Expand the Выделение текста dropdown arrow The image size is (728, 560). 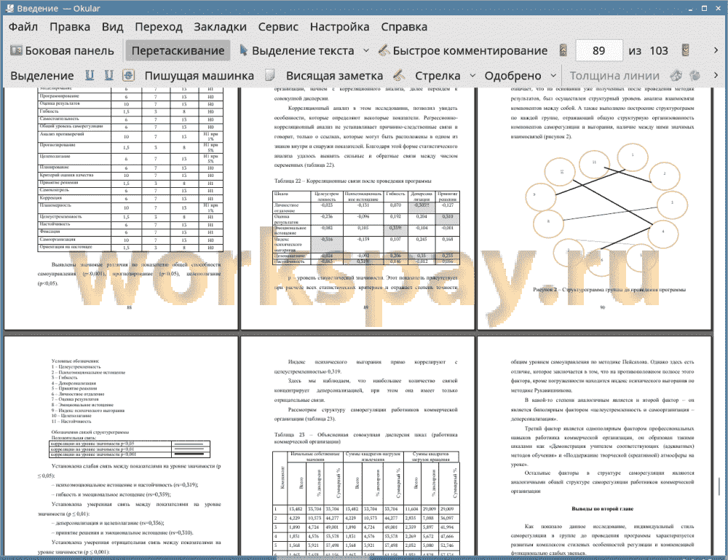coord(366,51)
